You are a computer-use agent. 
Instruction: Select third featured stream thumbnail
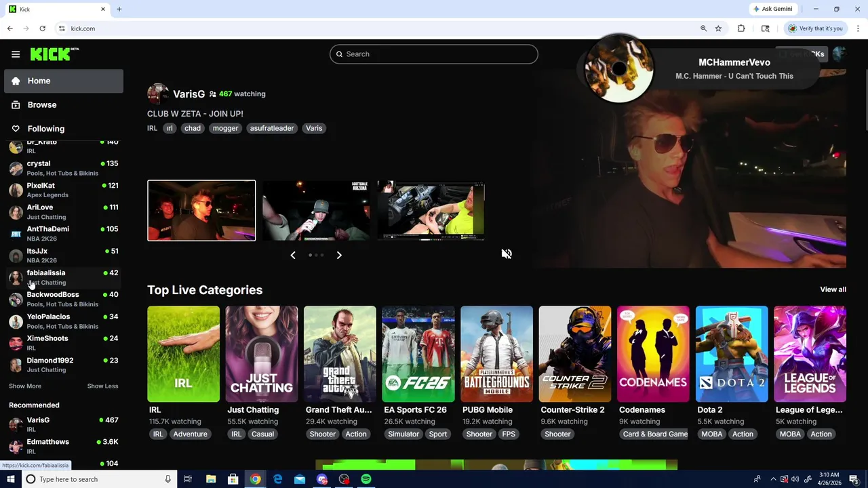click(431, 210)
